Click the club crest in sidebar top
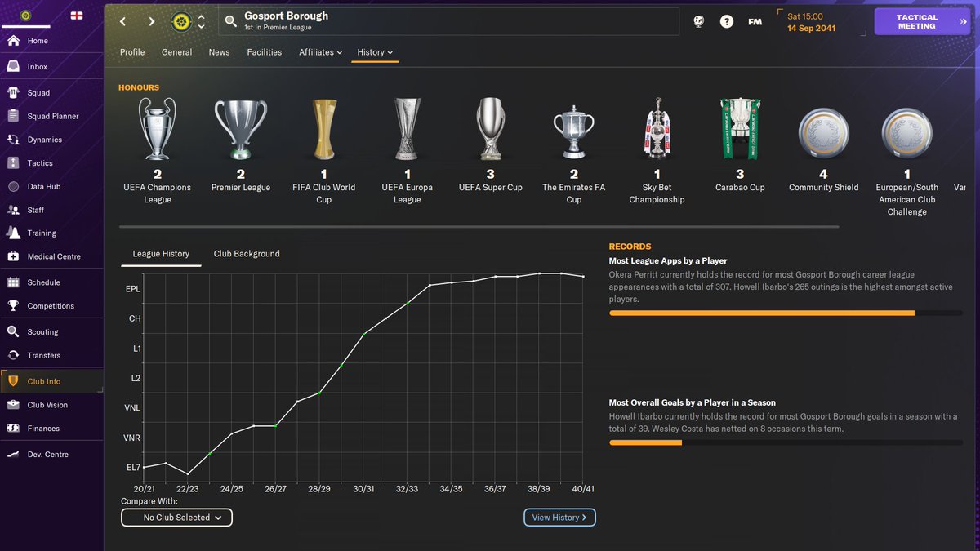The width and height of the screenshot is (980, 551). click(x=27, y=16)
